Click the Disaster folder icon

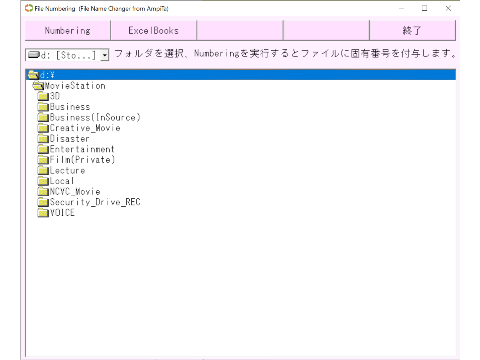click(x=43, y=139)
